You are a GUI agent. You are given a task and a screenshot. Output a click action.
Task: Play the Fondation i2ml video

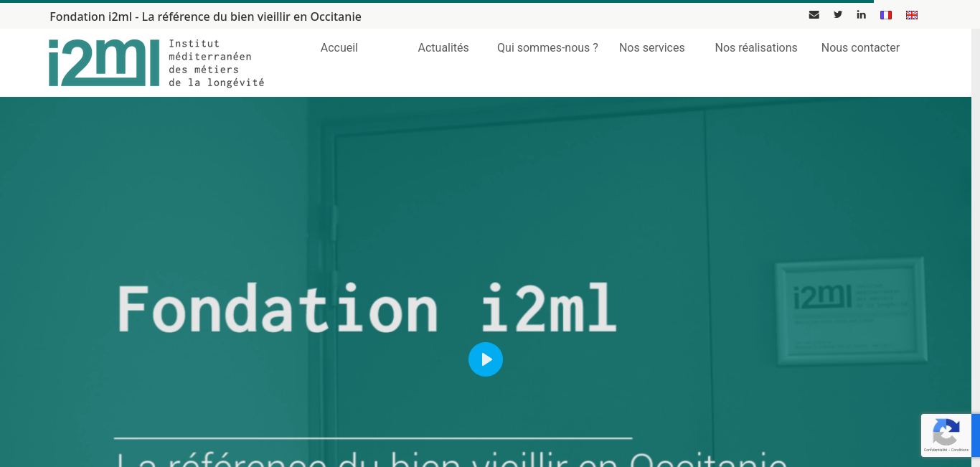486,359
